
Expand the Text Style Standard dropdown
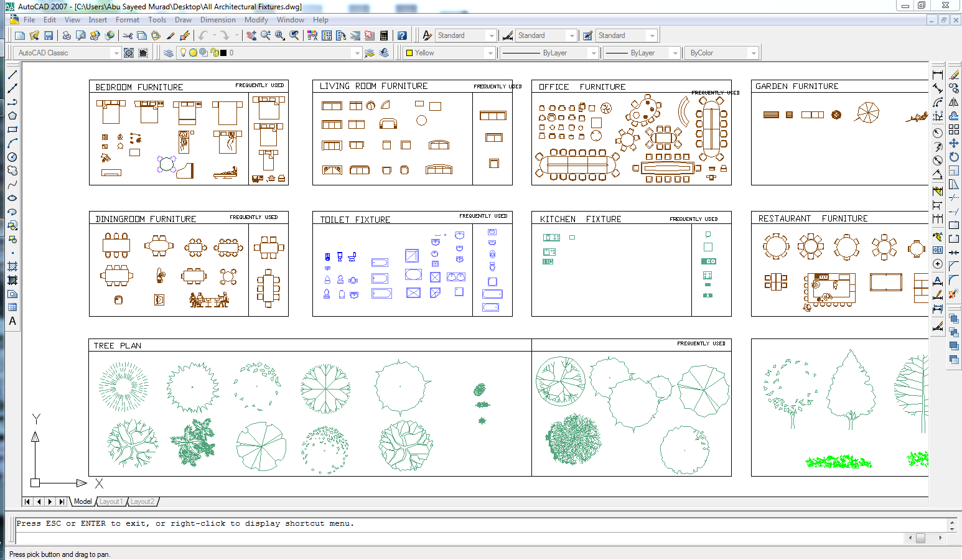[x=492, y=35]
